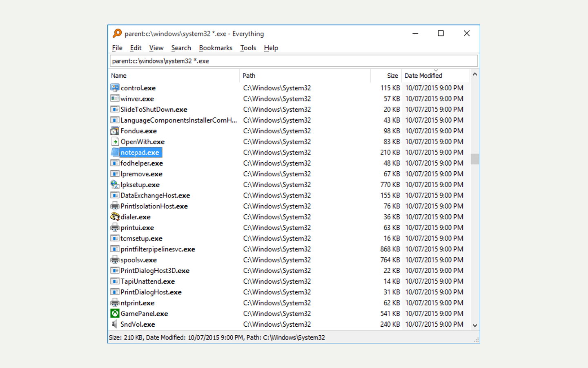Select the control.exe file name

pyautogui.click(x=138, y=88)
